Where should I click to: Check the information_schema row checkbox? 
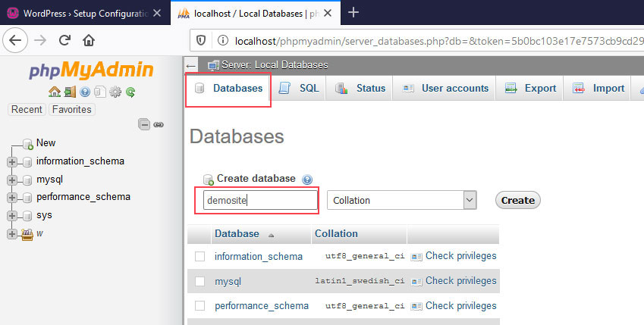pyautogui.click(x=200, y=257)
